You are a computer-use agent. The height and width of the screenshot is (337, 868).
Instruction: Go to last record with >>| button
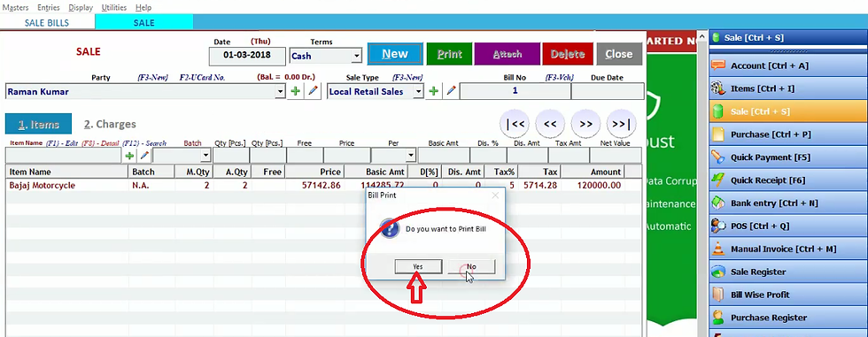(x=621, y=125)
